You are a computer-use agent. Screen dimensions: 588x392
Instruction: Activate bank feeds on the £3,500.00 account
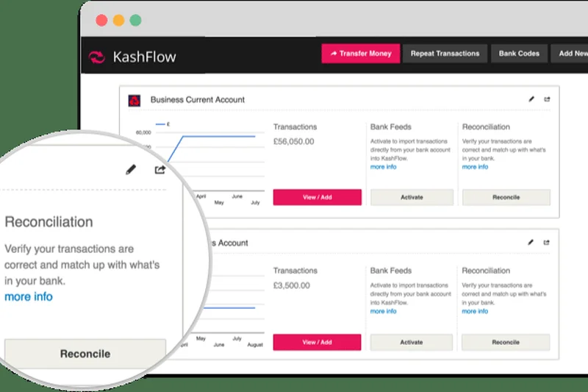(x=412, y=342)
